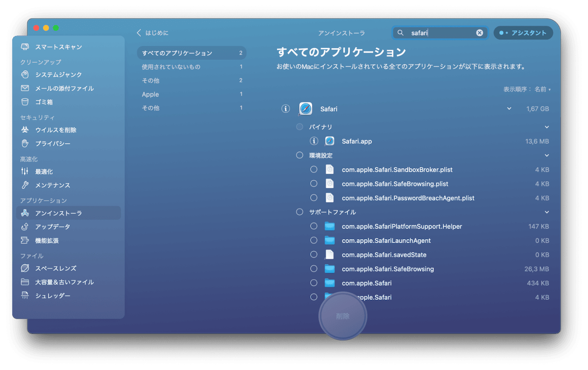Image resolution: width=588 pixels, height=370 pixels.
Task: Select the 機能拡張 icon
Action: click(25, 241)
